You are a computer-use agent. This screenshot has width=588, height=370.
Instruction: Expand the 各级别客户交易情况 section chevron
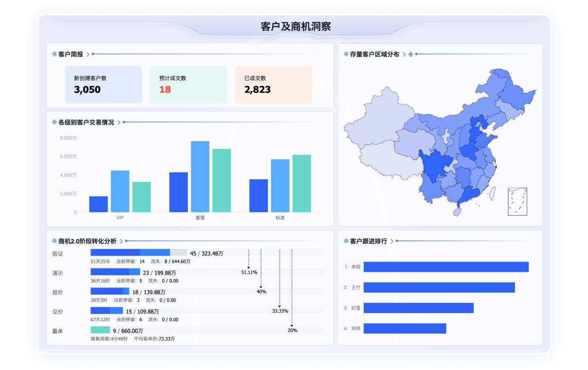click(119, 121)
